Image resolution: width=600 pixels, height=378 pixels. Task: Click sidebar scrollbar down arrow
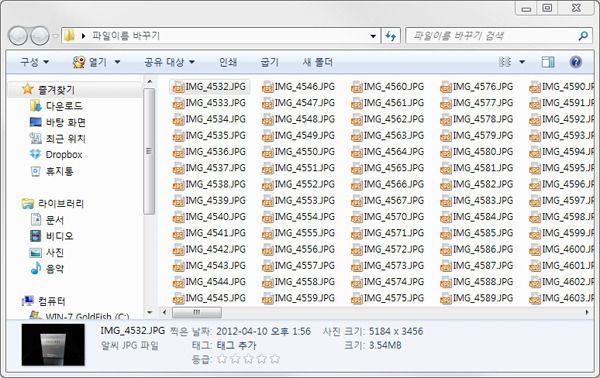tap(149, 313)
